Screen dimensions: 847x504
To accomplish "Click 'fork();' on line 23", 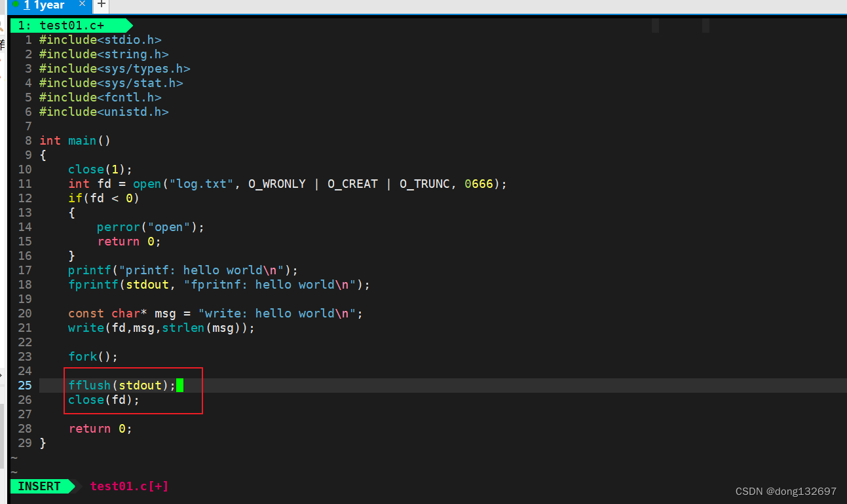I will click(x=93, y=357).
